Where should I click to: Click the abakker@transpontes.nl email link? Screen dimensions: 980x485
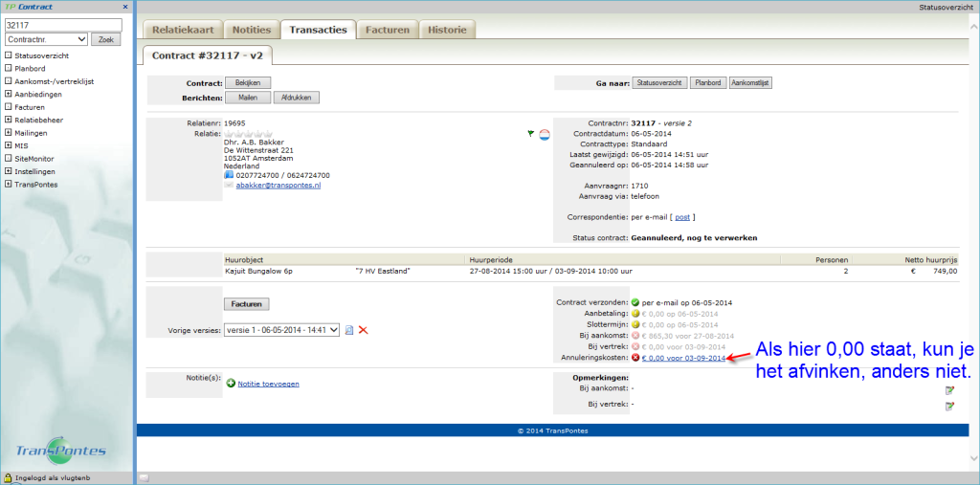click(278, 186)
